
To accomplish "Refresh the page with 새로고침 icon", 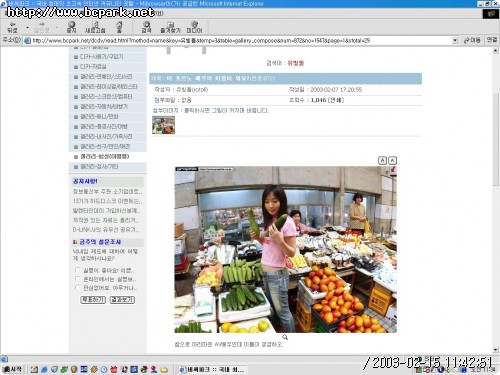I will pos(95,27).
